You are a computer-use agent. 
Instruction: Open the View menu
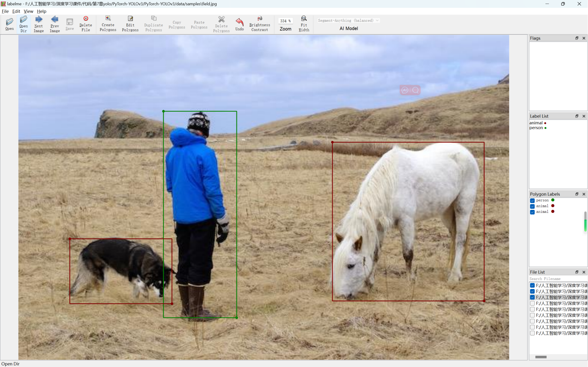click(28, 11)
